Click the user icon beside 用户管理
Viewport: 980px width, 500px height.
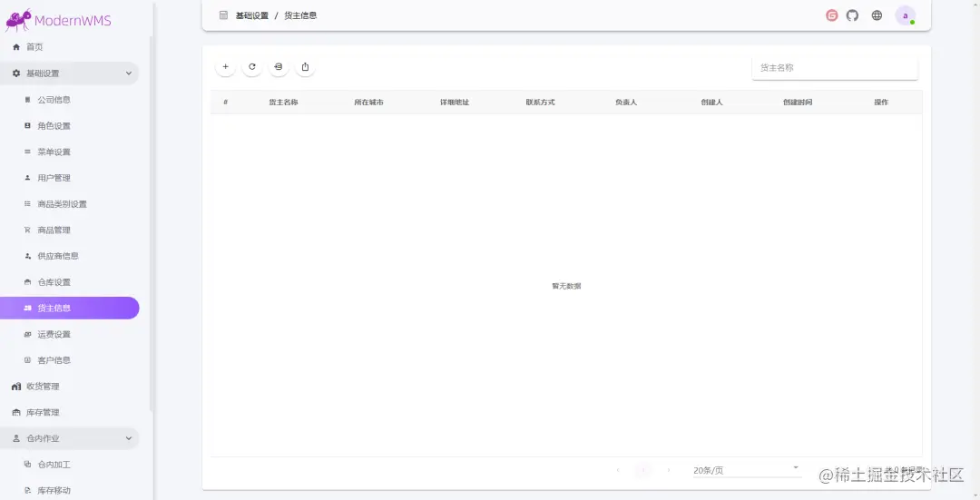coord(27,178)
